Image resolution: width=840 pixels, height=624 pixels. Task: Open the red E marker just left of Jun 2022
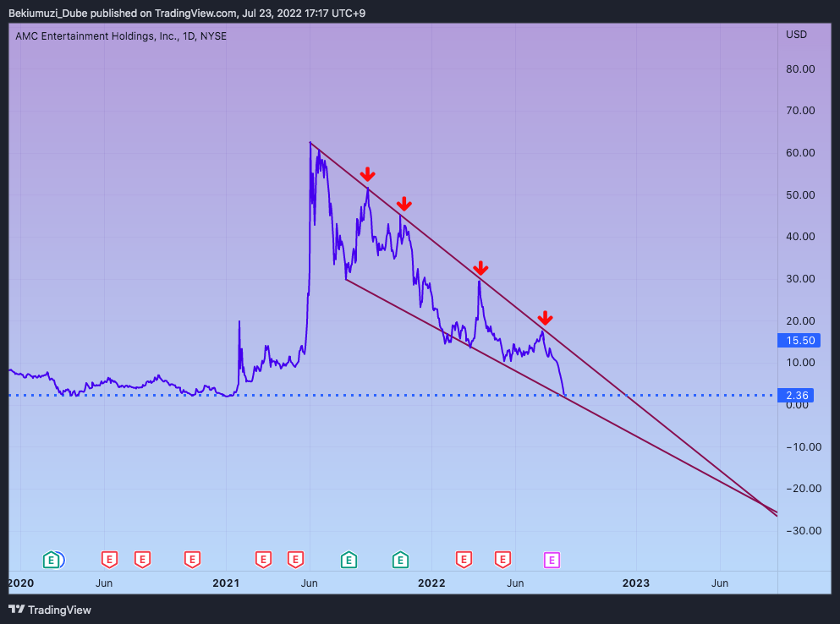click(502, 561)
